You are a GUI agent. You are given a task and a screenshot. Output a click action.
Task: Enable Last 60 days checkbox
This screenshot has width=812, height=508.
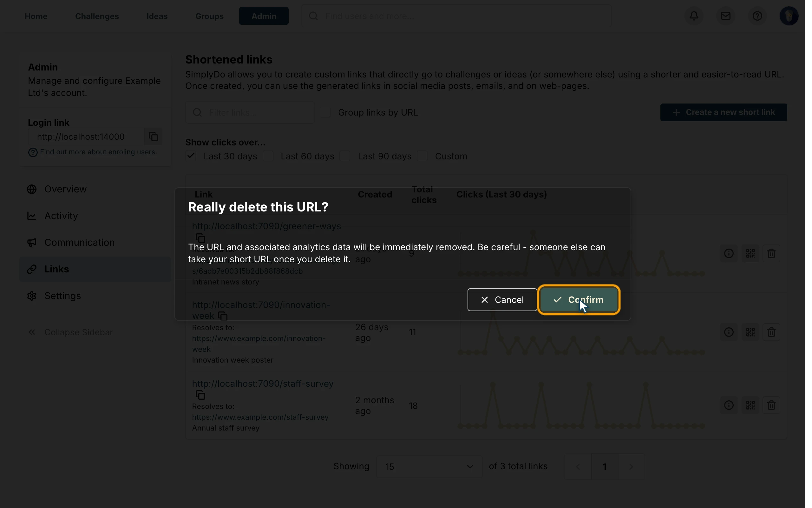pos(268,156)
